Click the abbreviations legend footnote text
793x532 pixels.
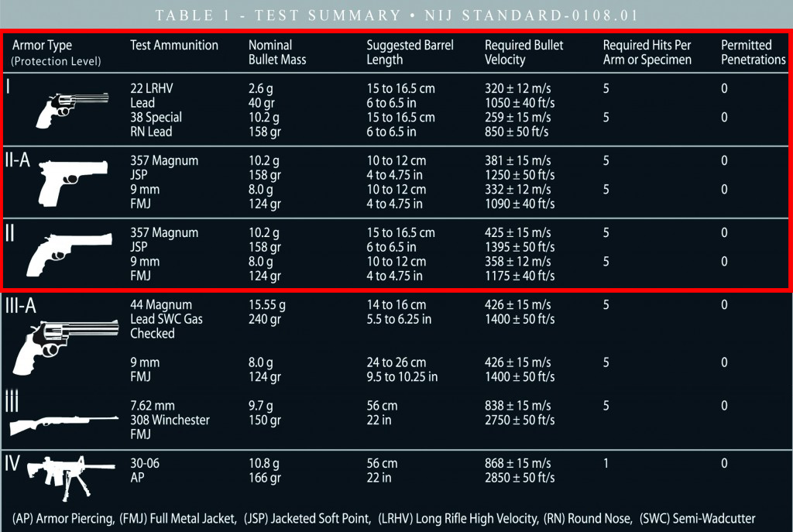383,518
